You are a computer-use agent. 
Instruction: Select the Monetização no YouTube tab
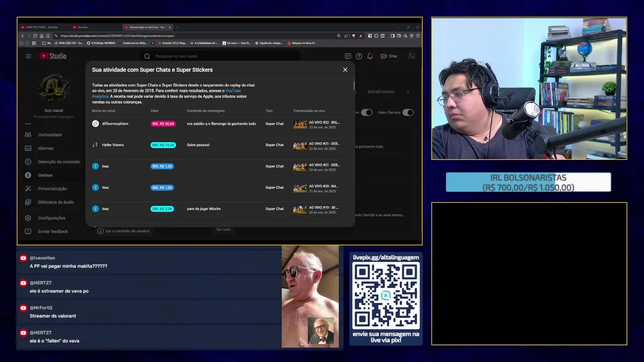pyautogui.click(x=147, y=27)
